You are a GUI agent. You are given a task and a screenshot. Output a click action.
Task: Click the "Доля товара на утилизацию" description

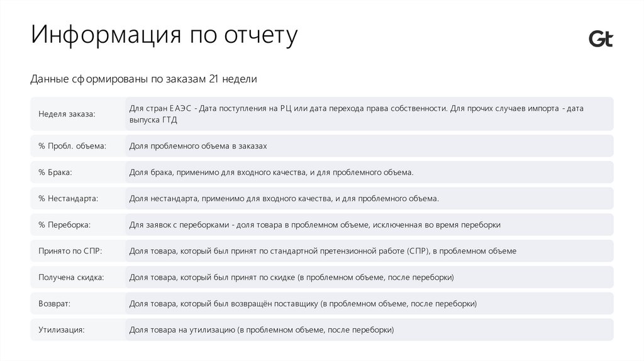(x=262, y=330)
